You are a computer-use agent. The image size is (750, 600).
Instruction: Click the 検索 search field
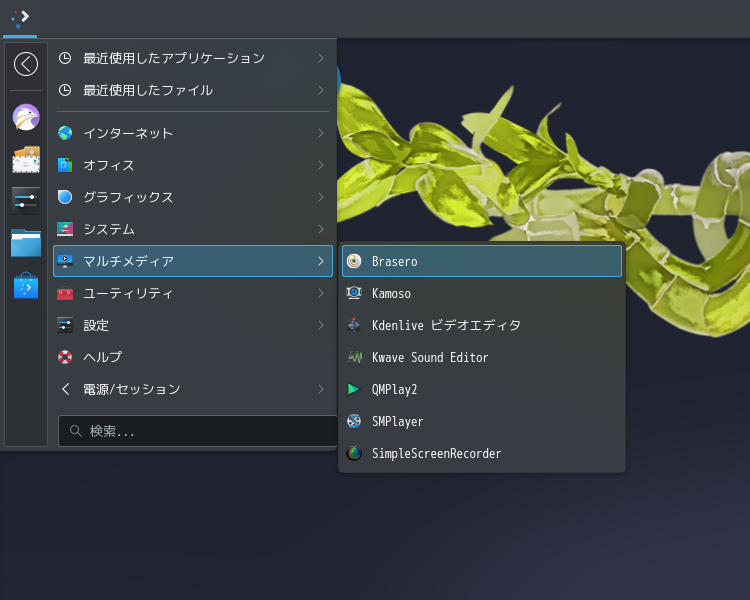[198, 431]
